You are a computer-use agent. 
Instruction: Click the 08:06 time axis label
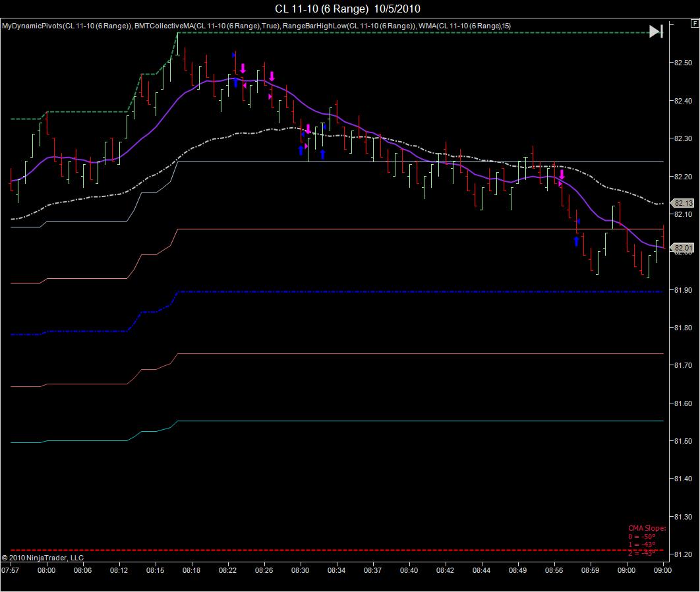coord(82,570)
